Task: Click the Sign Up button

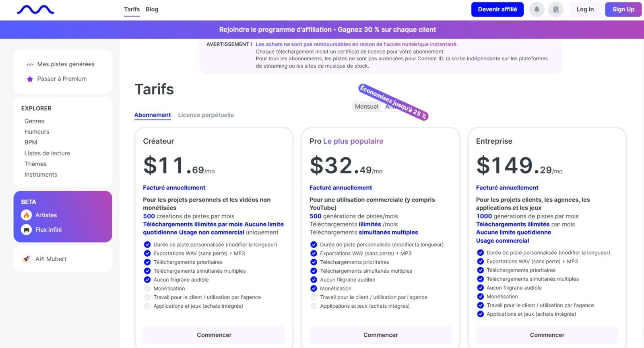Action: 623,9
